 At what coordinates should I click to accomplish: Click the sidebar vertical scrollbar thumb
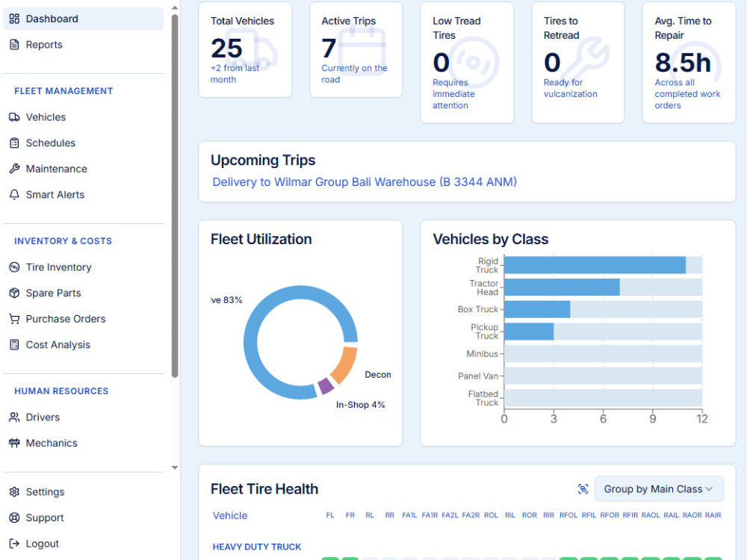(x=175, y=196)
